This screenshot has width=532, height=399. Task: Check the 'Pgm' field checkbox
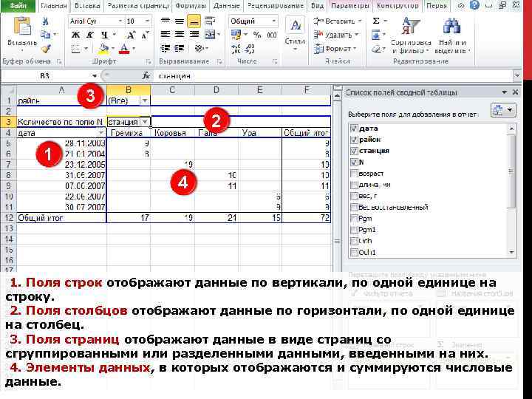[354, 219]
